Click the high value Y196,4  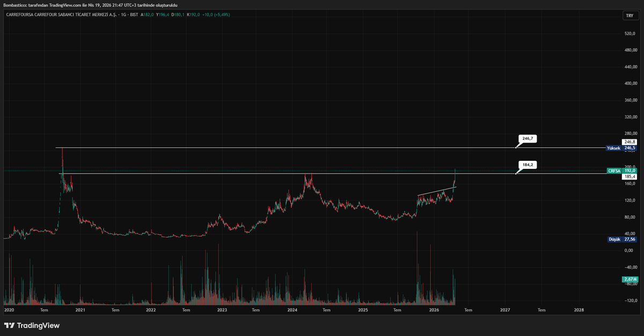tap(163, 14)
